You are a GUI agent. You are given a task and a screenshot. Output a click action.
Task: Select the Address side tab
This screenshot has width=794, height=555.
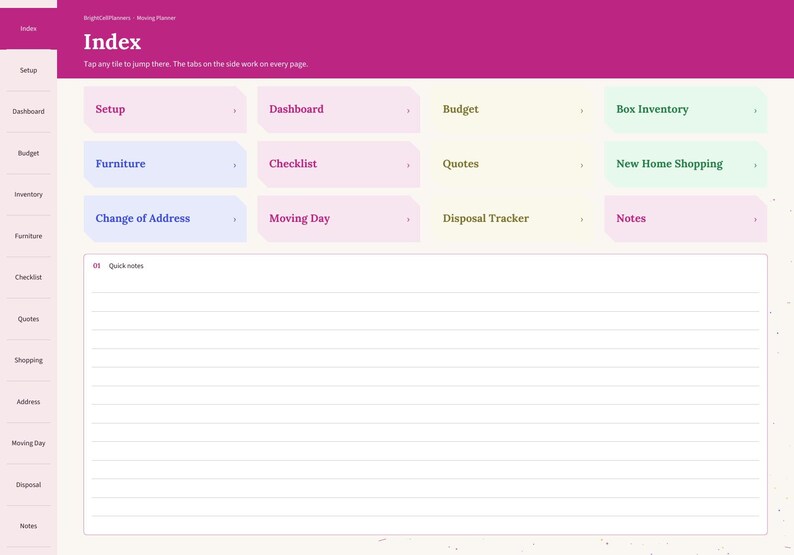pyautogui.click(x=28, y=402)
